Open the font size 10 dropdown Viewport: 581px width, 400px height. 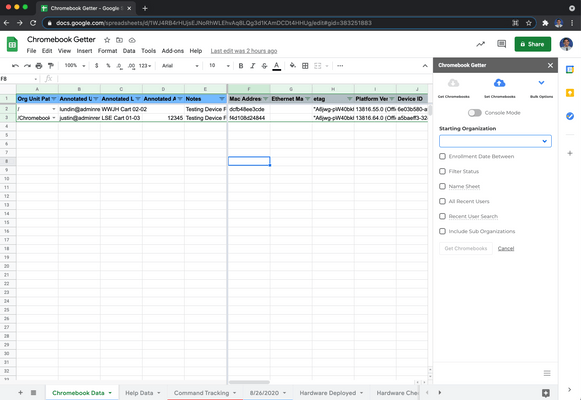click(219, 66)
